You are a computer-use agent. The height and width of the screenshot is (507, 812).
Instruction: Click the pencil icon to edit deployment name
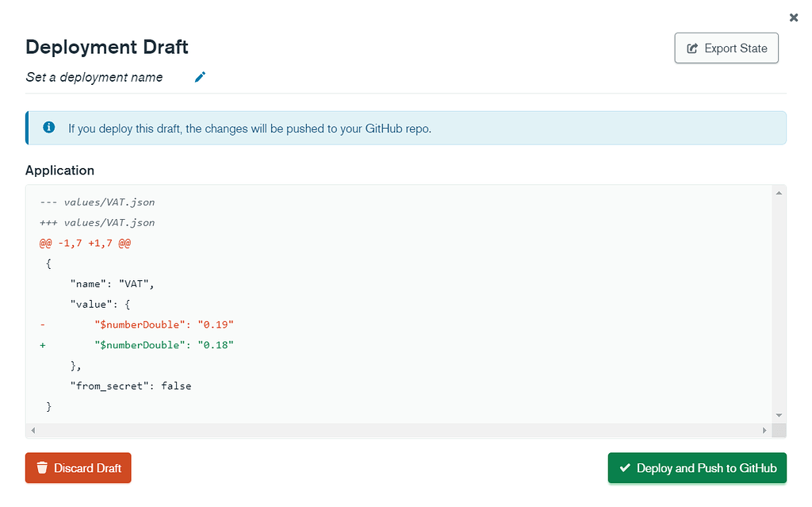(200, 77)
